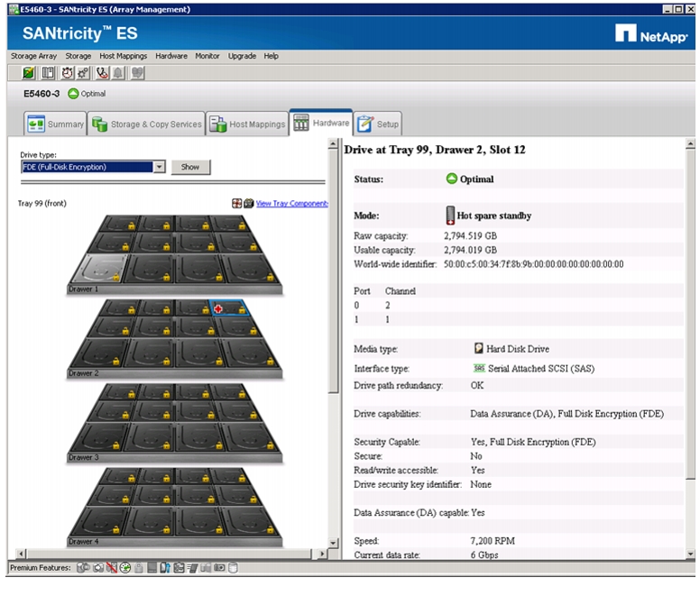
Task: Click the cylinder database Premium Features icon
Action: click(233, 568)
